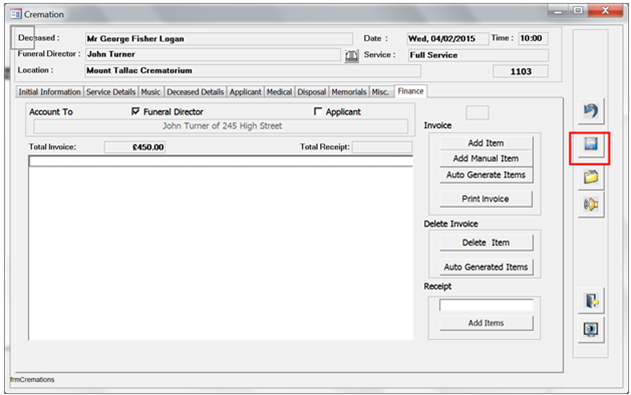Click the Receipt input field
Screen dimensions: 631x395
click(486, 305)
